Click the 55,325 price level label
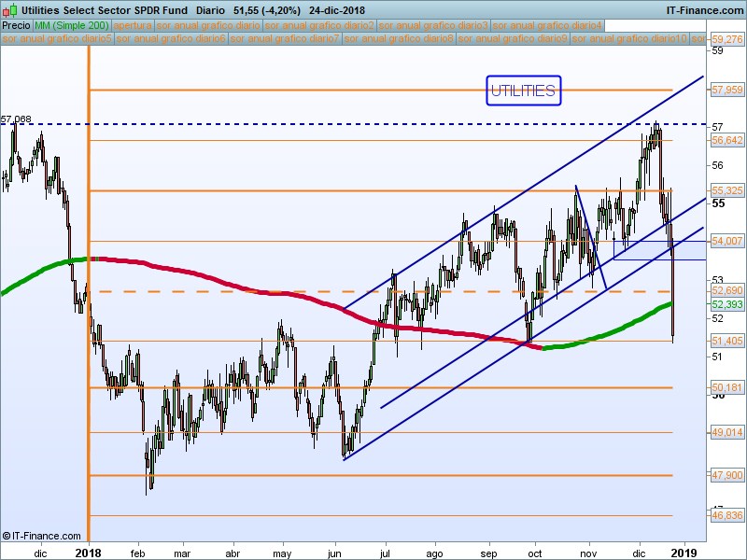The width and height of the screenshot is (747, 560). click(727, 190)
